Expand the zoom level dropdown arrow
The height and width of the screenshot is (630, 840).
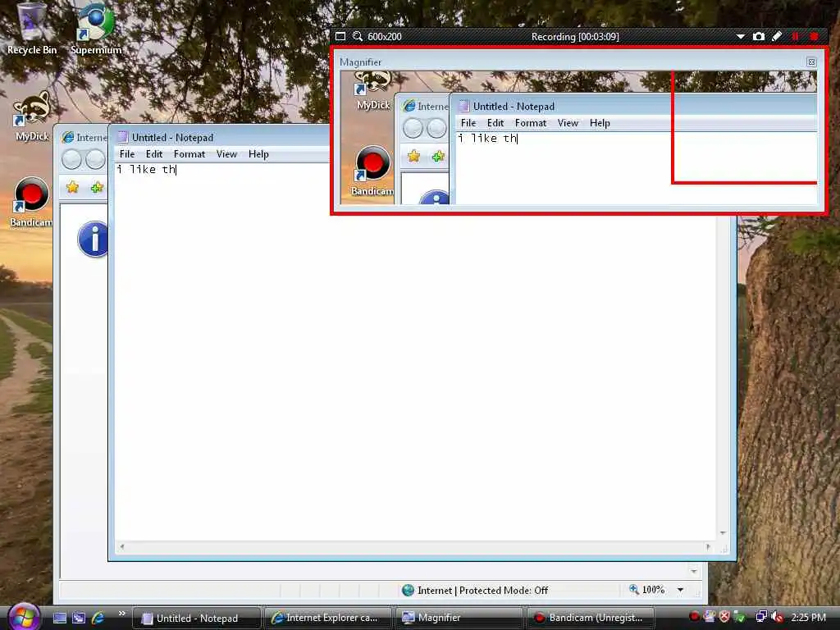[680, 590]
